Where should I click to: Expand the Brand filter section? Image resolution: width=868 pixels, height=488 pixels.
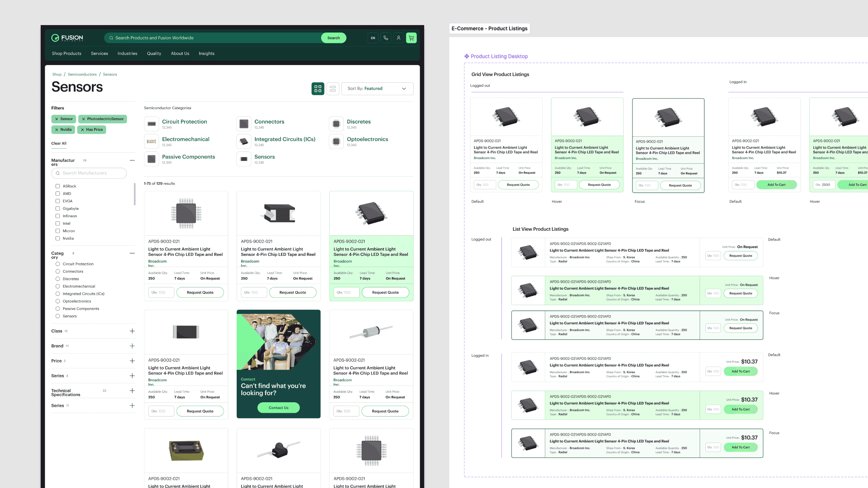(132, 346)
